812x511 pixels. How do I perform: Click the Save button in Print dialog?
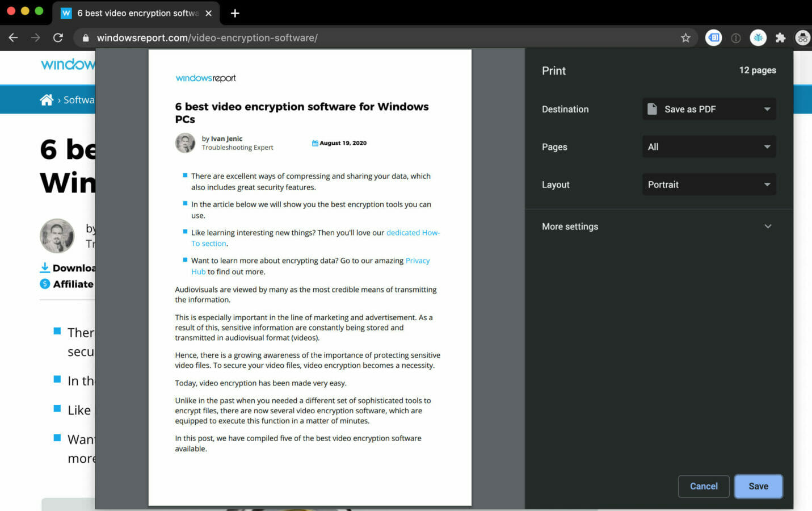pos(758,486)
